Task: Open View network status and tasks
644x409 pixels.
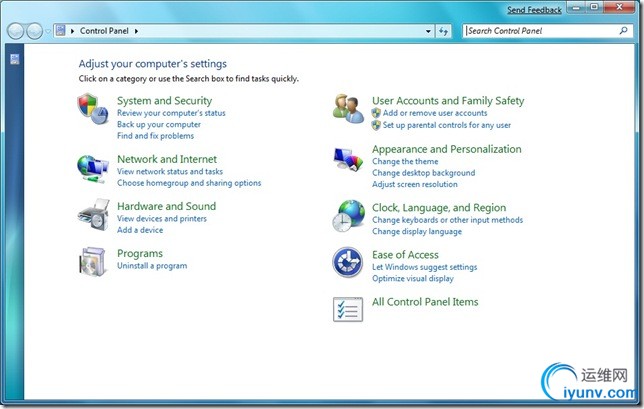Action: pos(170,172)
